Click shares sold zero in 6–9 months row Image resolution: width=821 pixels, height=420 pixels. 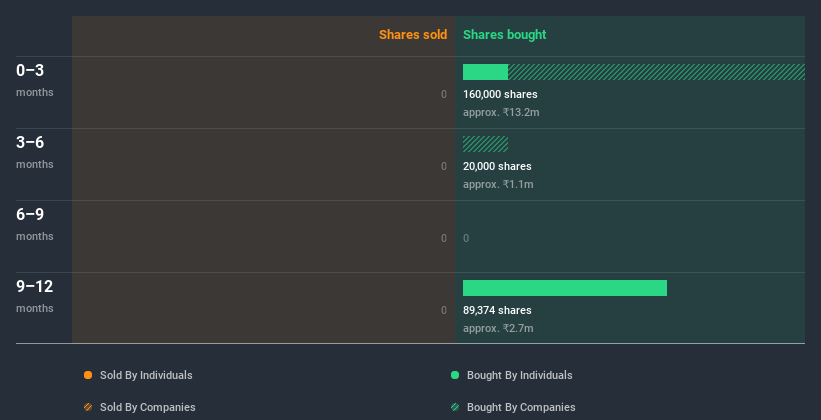(444, 238)
